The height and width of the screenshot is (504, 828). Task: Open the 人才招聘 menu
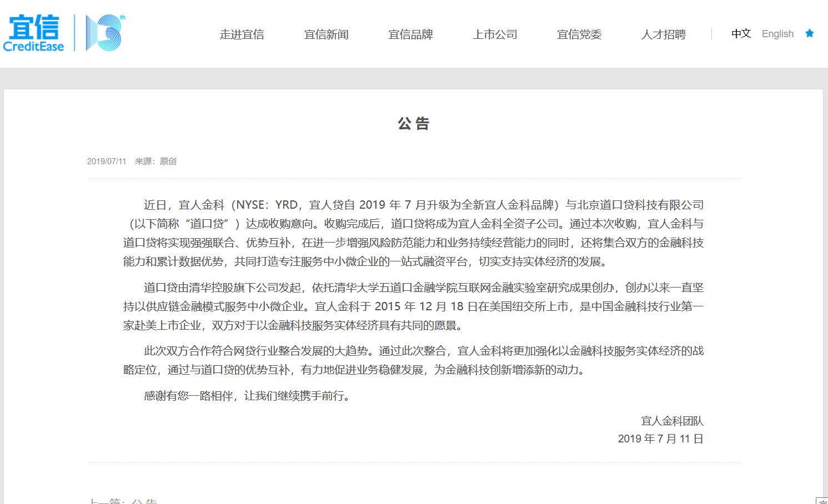pyautogui.click(x=664, y=34)
